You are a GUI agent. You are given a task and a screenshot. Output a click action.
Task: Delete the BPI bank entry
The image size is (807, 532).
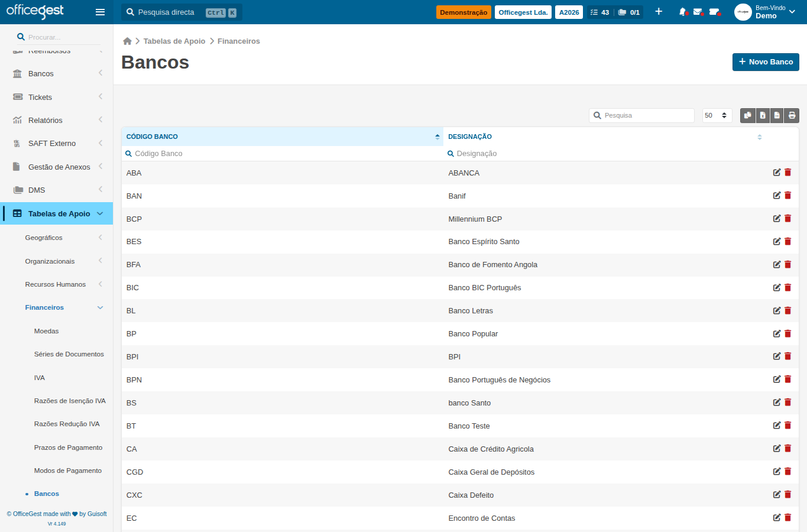pos(787,356)
